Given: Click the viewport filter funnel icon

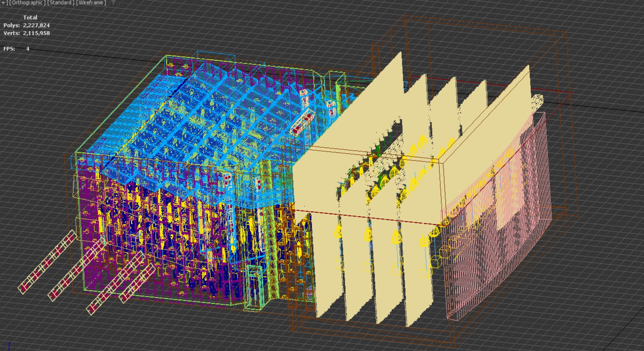Looking at the screenshot, I should [x=113, y=3].
